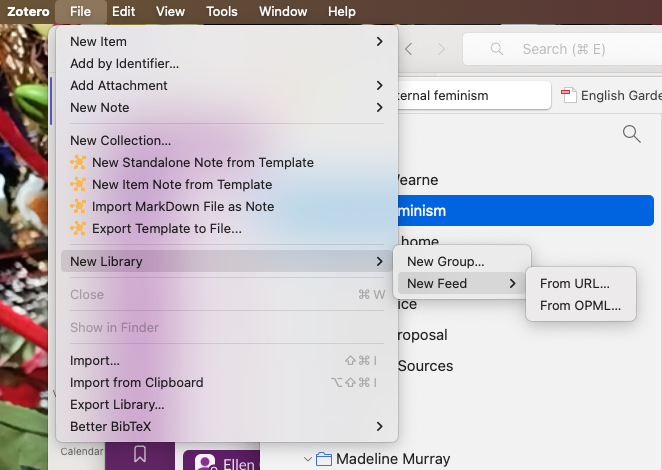Choose New Standalone Note from Template
The image size is (662, 470).
(x=227, y=162)
